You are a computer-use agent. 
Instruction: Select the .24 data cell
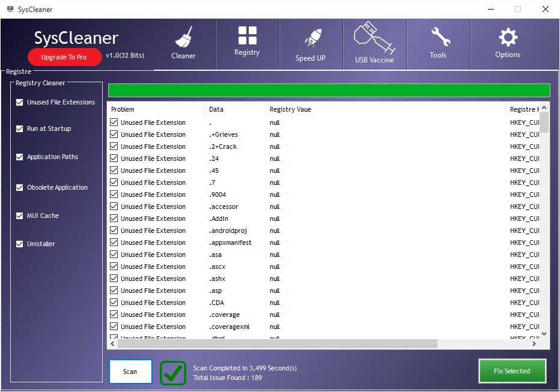214,158
